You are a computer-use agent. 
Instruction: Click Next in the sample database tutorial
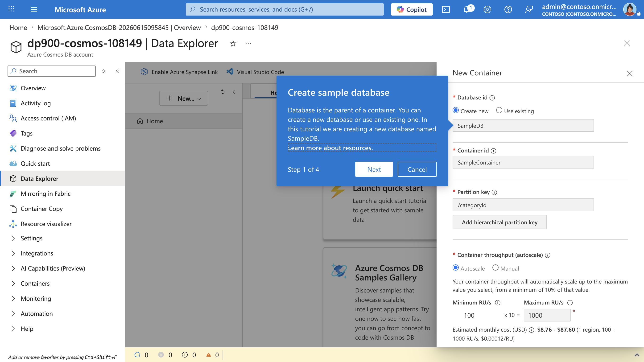pyautogui.click(x=374, y=169)
